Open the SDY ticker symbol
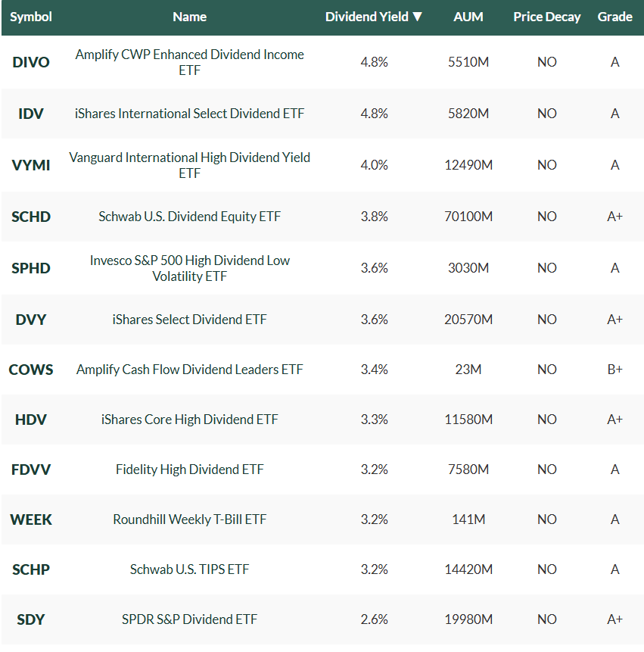The image size is (644, 652). click(31, 620)
